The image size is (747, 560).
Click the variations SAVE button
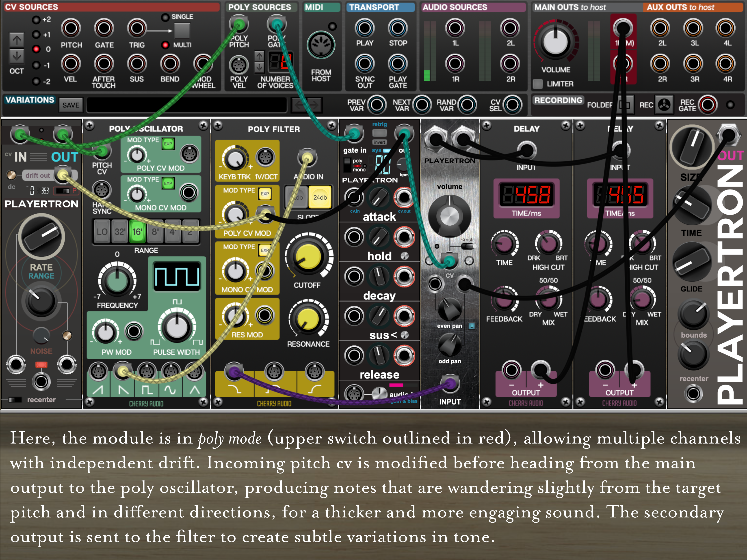point(71,105)
